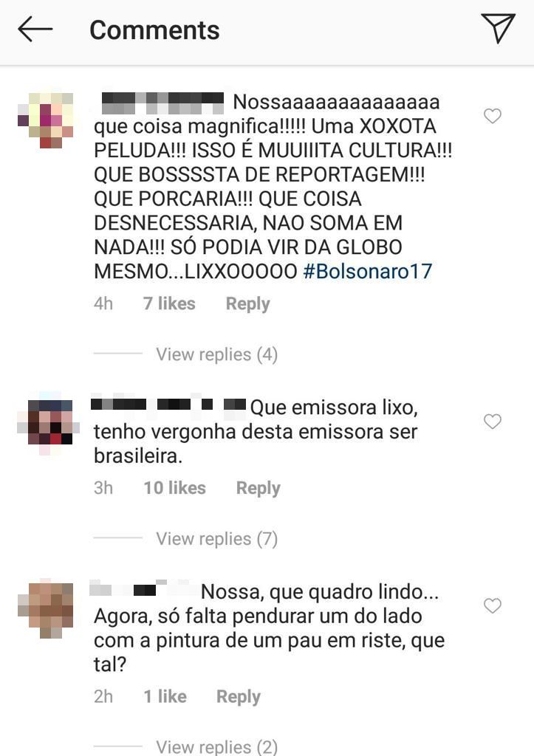Screen dimensions: 534x756
Task: View the 1 like on last comment
Action: point(165,696)
